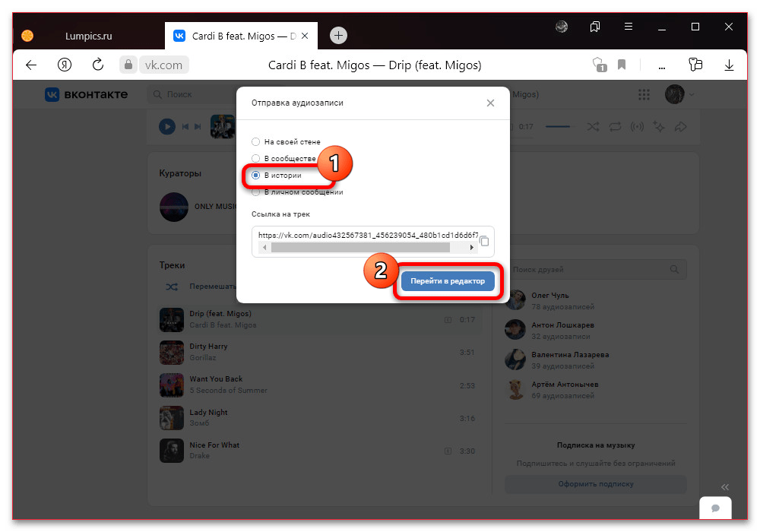The width and height of the screenshot is (760, 532).
Task: Go back with the browser back arrow
Action: tap(31, 65)
